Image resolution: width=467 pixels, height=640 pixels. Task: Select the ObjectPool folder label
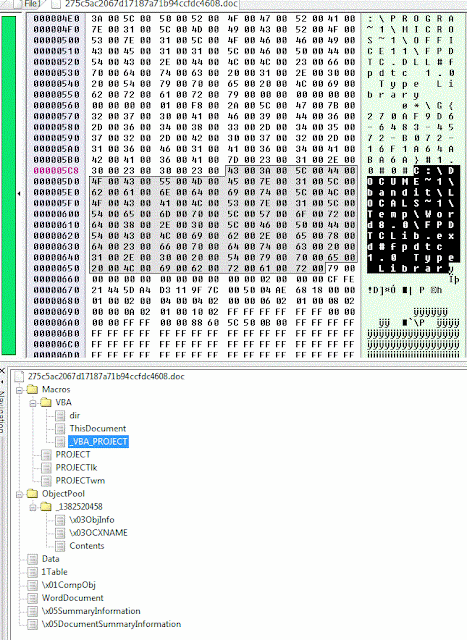[x=63, y=494]
